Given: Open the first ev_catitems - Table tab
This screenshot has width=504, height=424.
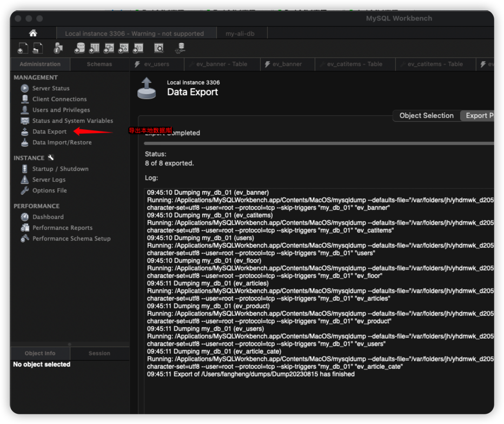Looking at the screenshot, I should click(x=355, y=64).
